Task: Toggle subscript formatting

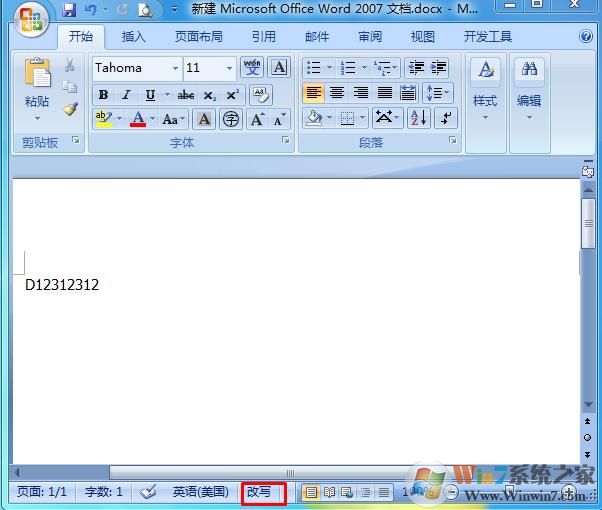Action: [209, 95]
